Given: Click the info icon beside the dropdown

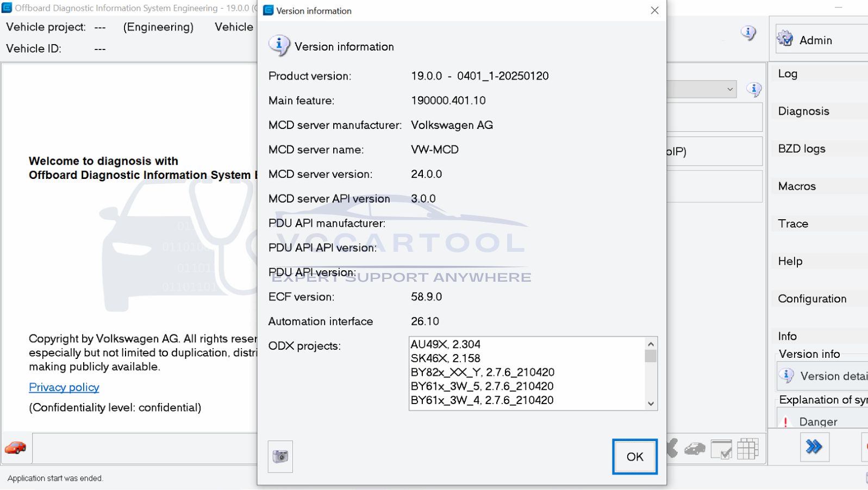Looking at the screenshot, I should 754,89.
